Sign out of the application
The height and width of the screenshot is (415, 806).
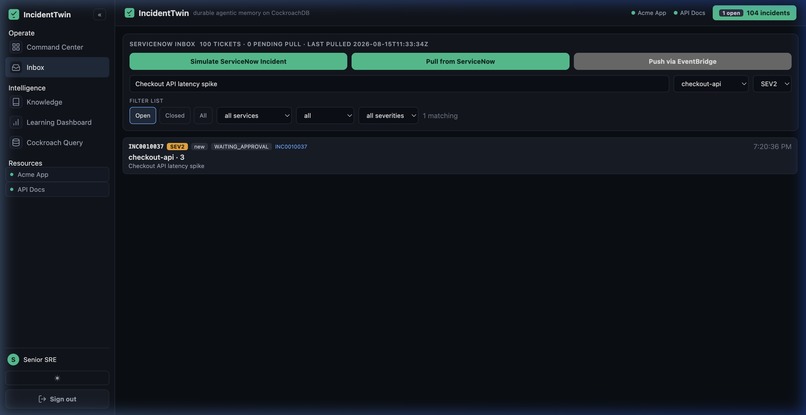coord(57,399)
